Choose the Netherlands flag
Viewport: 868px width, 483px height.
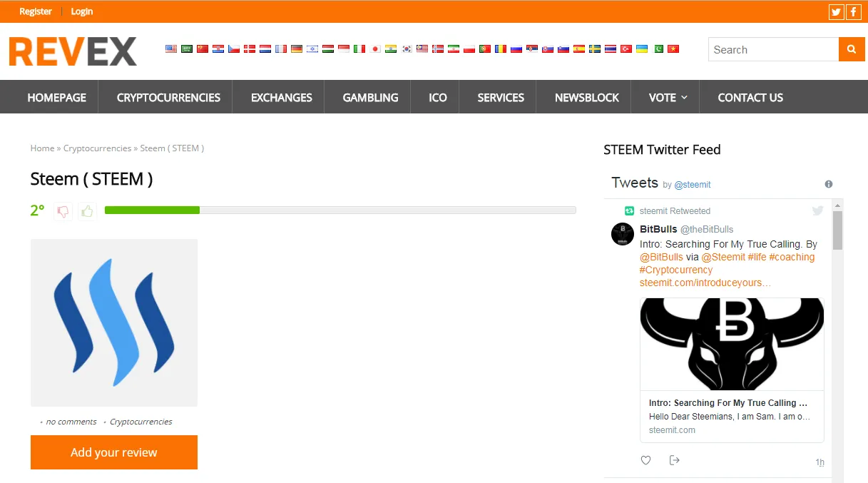coord(265,49)
